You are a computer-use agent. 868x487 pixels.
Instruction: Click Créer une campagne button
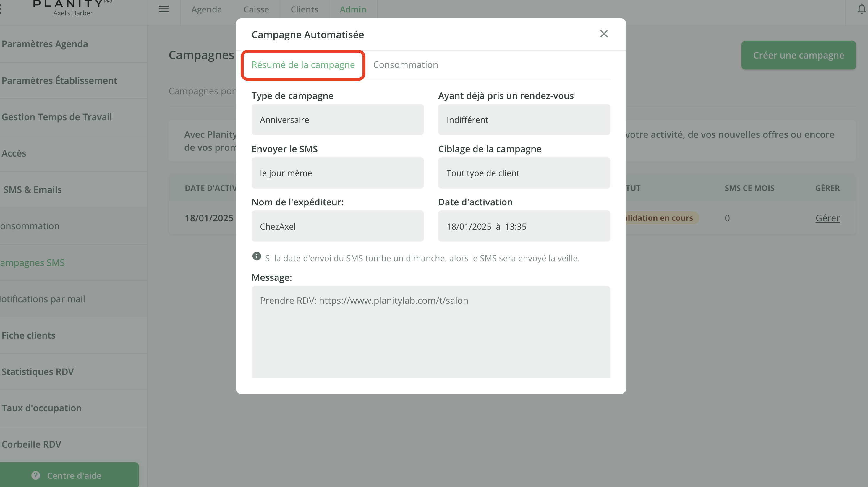pos(798,55)
